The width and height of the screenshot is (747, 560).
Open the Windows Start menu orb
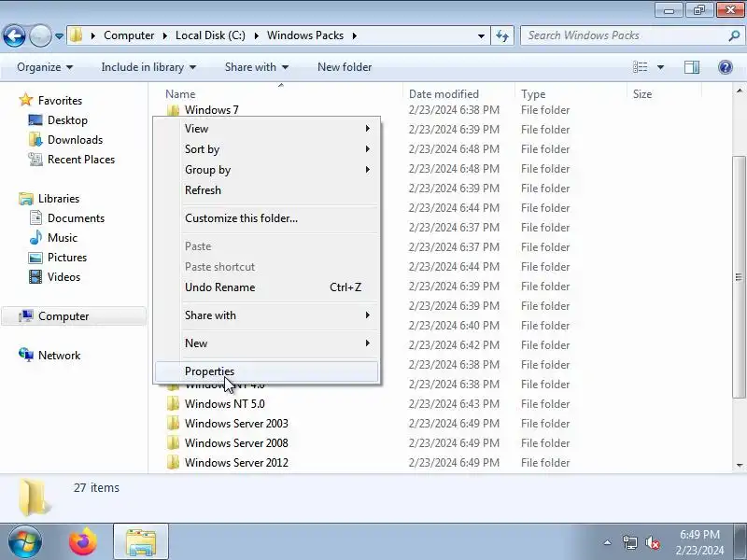click(x=25, y=541)
